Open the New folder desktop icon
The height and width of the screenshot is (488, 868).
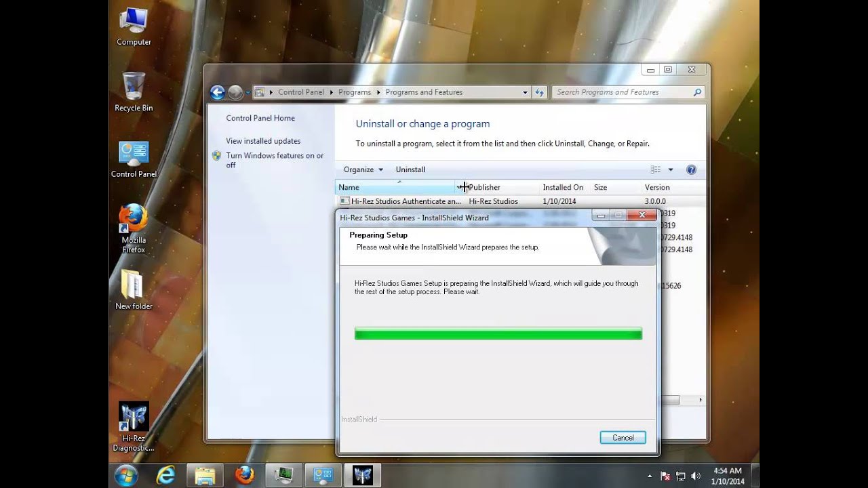point(134,290)
